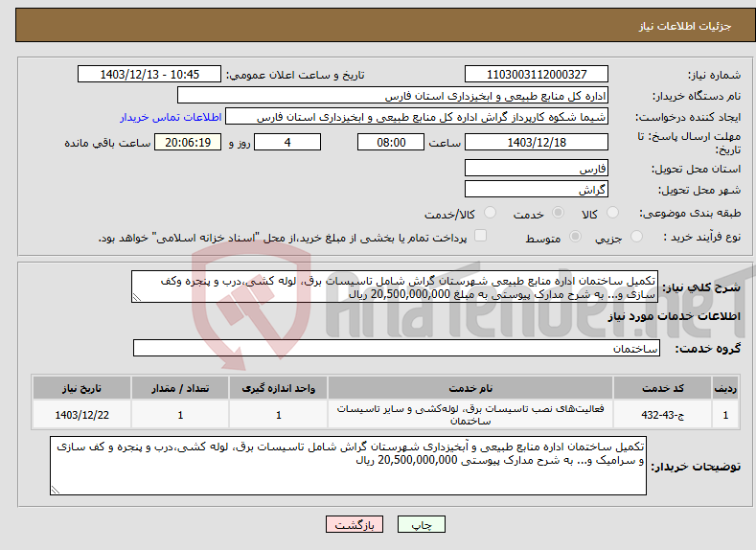Image resolution: width=756 pixels, height=550 pixels.
Task: Toggle the اسناد خزانه اسلامی payment checkbox
Action: coord(480,235)
